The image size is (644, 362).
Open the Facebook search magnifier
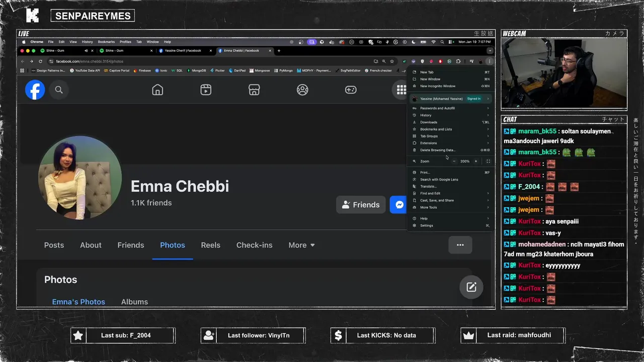[59, 90]
